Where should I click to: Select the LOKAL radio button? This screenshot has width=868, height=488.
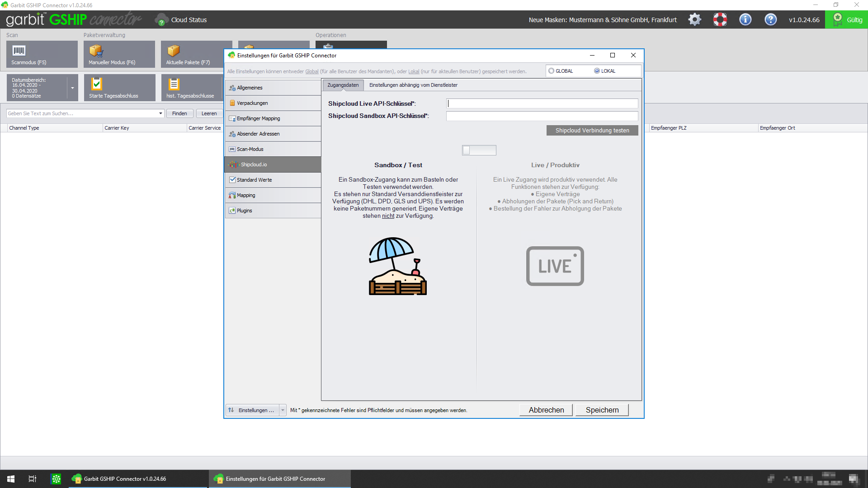[x=597, y=71]
